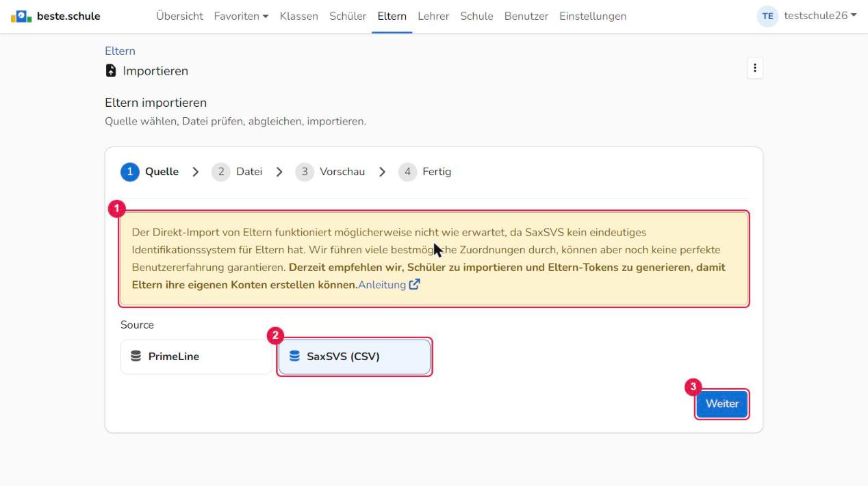Screen dimensions: 868x486
Task: Click step 1 Quelle in the wizard
Action: [x=150, y=172]
